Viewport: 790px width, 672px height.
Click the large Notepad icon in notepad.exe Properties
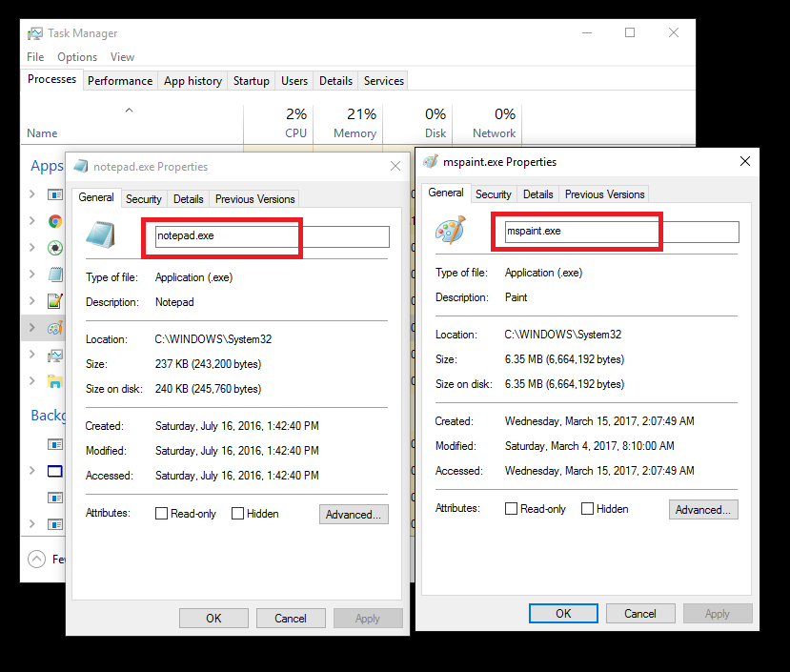click(101, 234)
